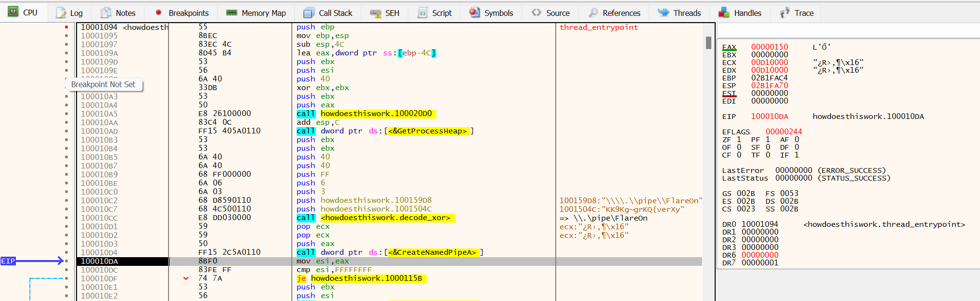This screenshot has width=980, height=301.
Task: Click the red Breakpoints tab icon
Action: (158, 13)
